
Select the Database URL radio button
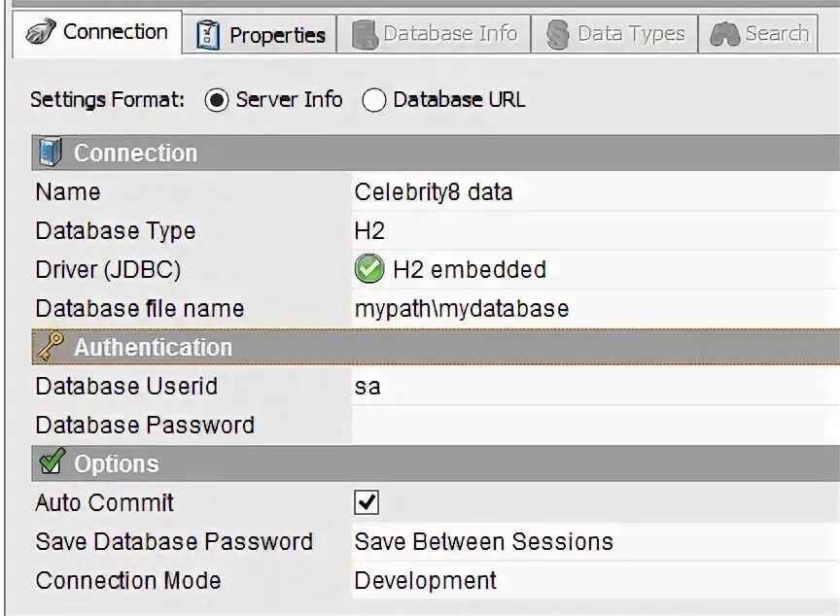(374, 100)
